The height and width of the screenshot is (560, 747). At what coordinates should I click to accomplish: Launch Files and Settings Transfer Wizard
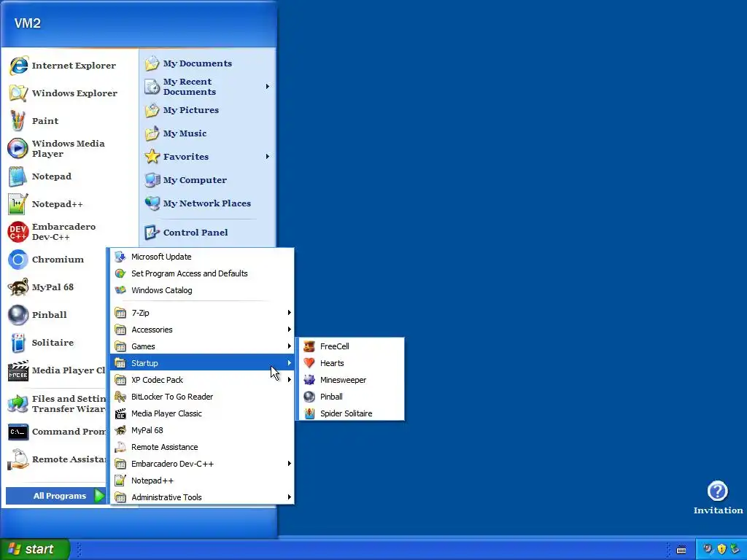tap(55, 403)
